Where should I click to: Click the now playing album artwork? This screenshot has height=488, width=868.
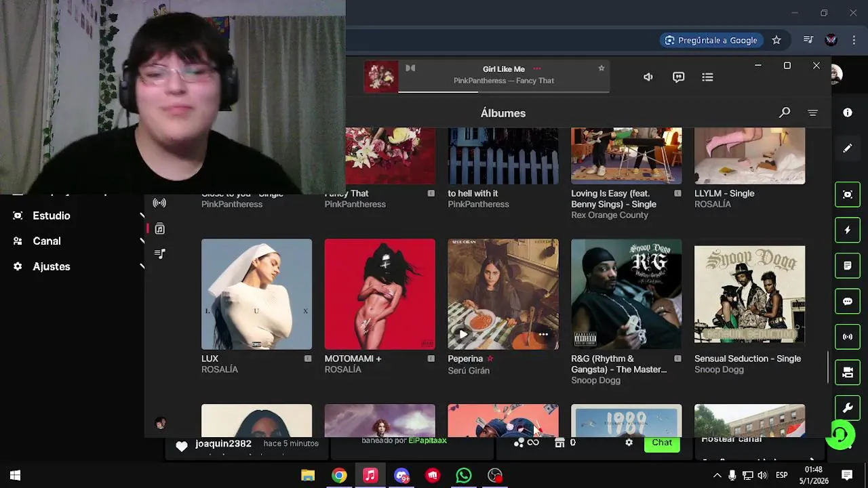[381, 76]
